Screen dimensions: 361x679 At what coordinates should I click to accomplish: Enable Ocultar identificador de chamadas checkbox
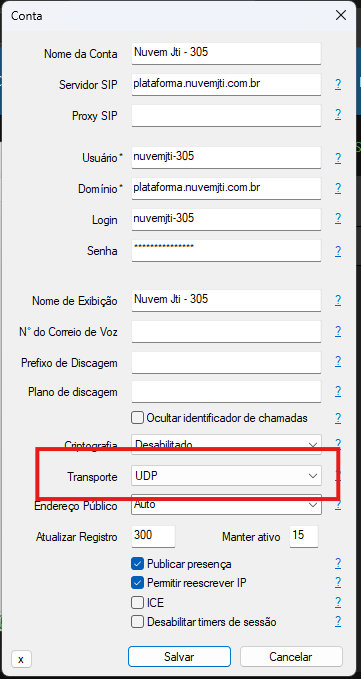pyautogui.click(x=137, y=418)
